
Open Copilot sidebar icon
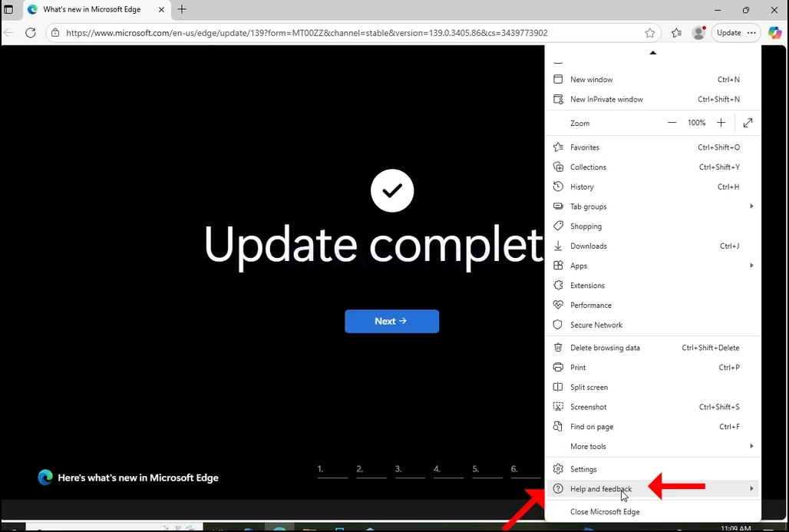pyautogui.click(x=774, y=33)
